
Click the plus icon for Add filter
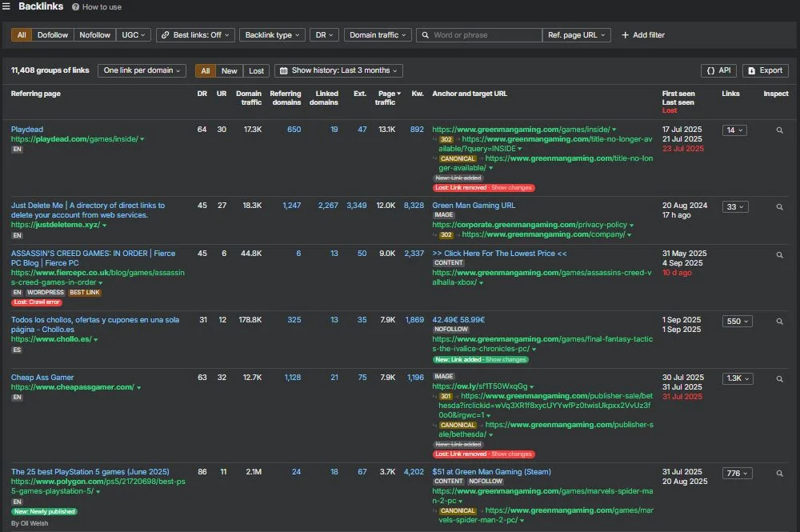click(x=625, y=35)
